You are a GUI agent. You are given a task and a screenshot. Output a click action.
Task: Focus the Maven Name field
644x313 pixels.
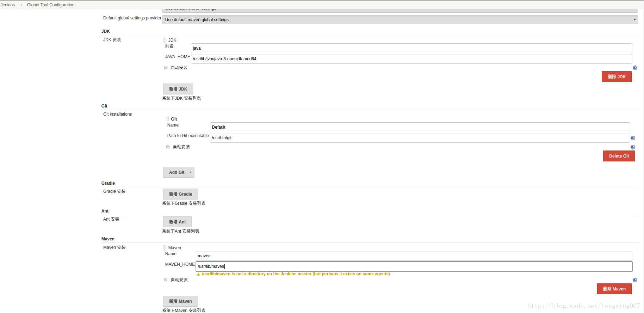click(414, 256)
